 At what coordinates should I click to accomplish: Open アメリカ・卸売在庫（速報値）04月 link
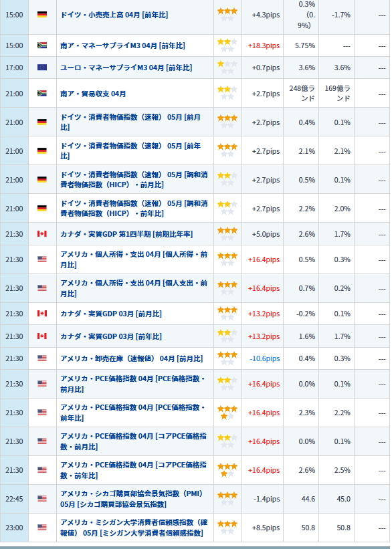131,358
